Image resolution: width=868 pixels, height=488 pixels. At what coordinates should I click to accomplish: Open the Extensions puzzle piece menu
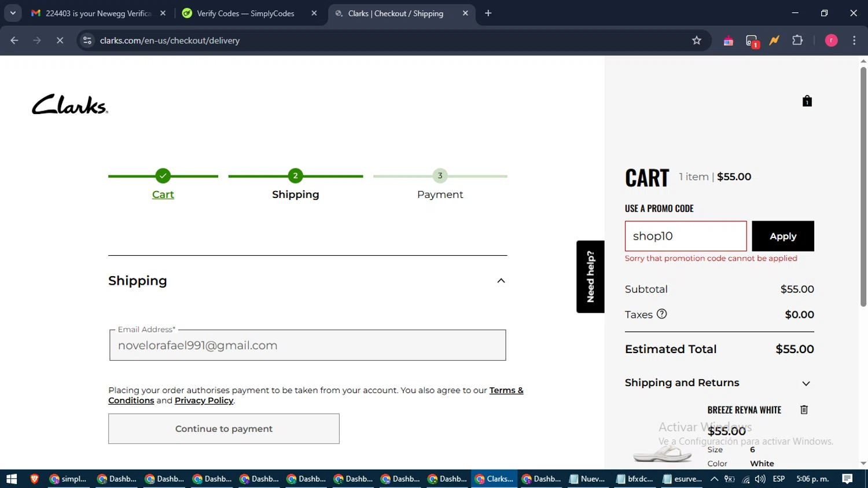[797, 41]
